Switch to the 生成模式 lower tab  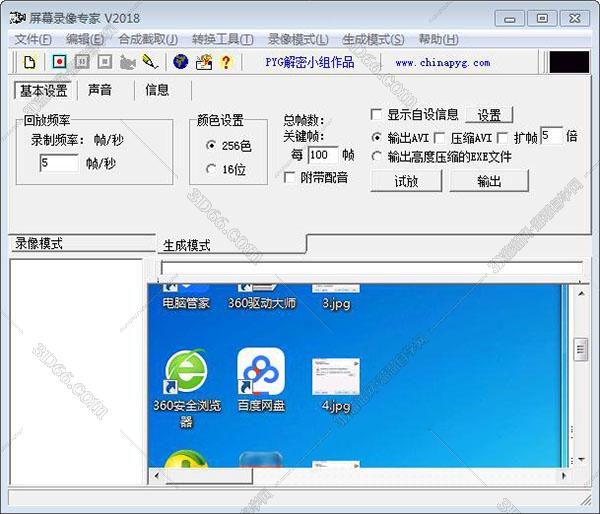click(231, 245)
